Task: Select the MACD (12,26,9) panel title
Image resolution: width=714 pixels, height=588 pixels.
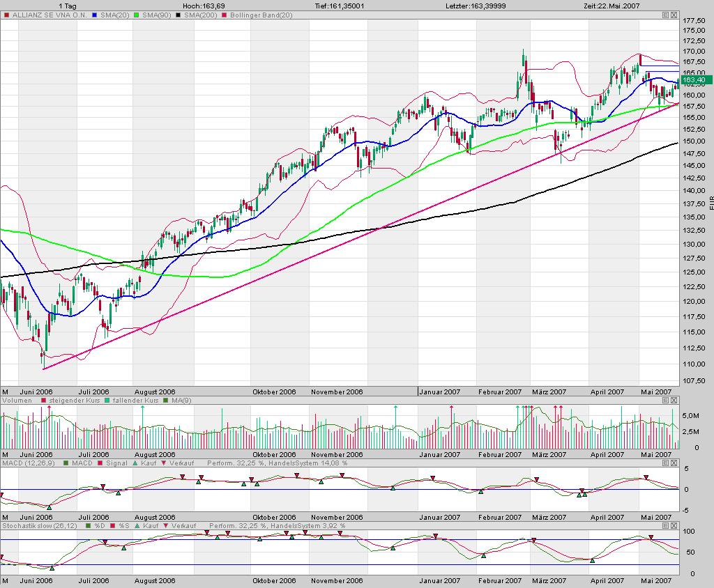Action: click(x=21, y=463)
